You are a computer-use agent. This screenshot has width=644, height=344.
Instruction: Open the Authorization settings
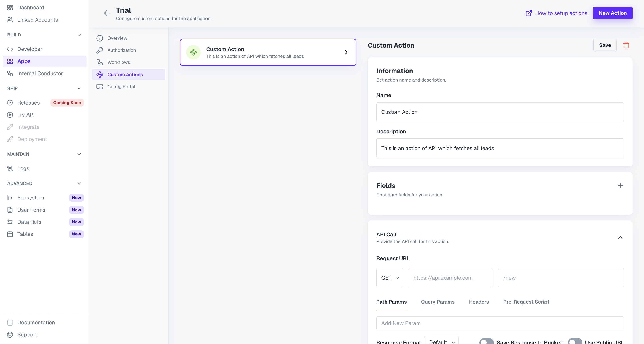coord(122,50)
